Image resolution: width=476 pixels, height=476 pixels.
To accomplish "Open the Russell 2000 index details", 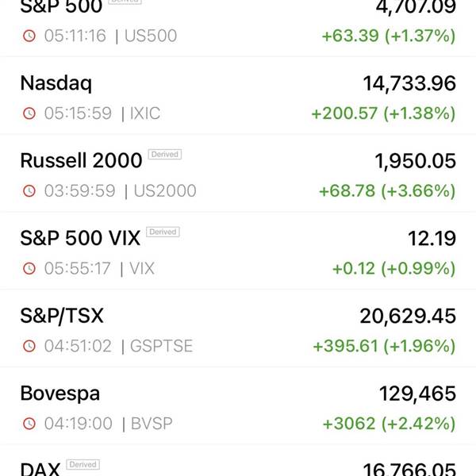I will 238,173.
